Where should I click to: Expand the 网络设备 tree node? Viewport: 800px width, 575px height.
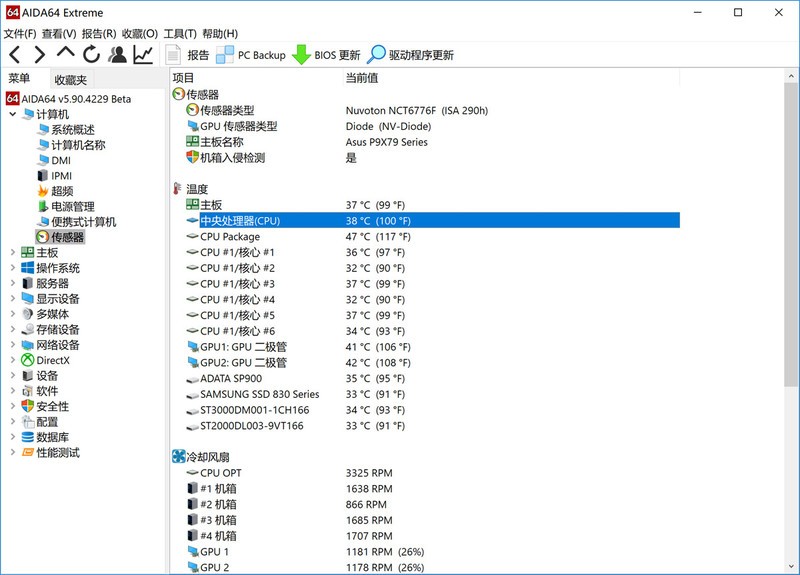click(x=13, y=344)
